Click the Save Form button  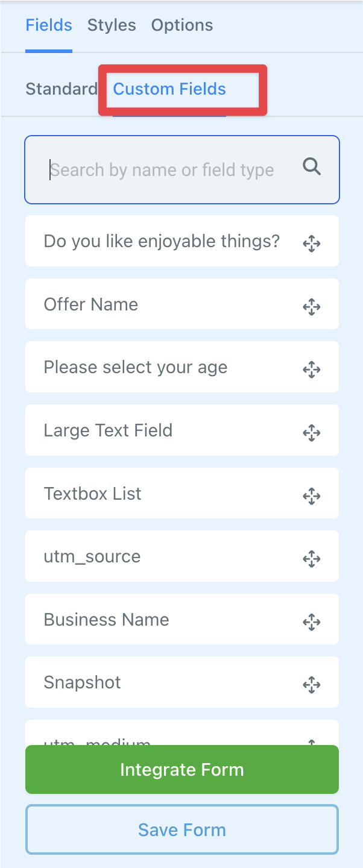[182, 830]
